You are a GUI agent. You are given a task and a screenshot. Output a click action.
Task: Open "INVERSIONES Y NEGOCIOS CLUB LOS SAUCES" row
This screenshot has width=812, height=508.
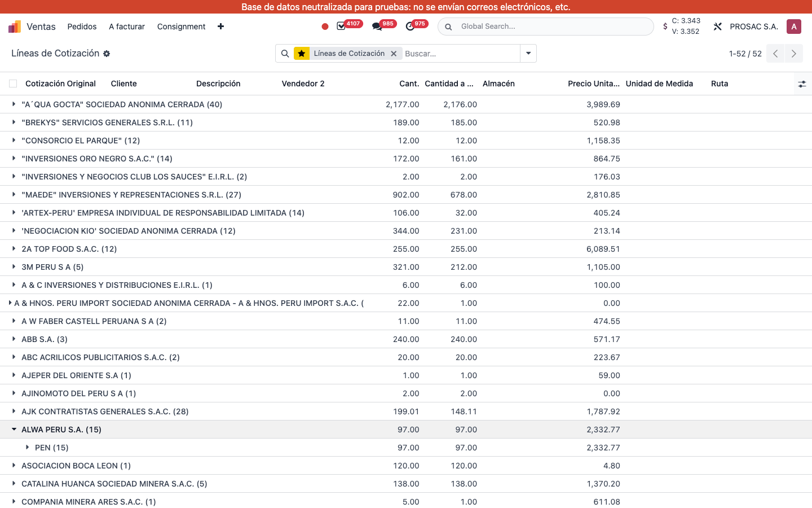406,177
